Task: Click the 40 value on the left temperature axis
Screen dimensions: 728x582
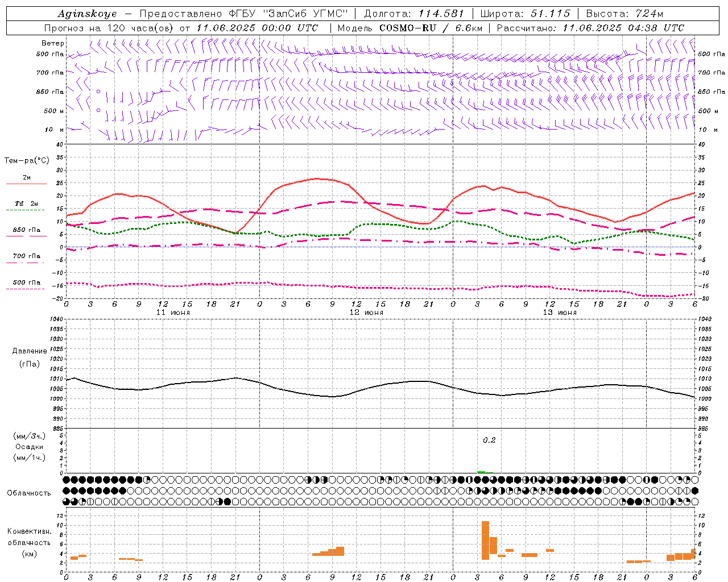Action: (x=61, y=144)
